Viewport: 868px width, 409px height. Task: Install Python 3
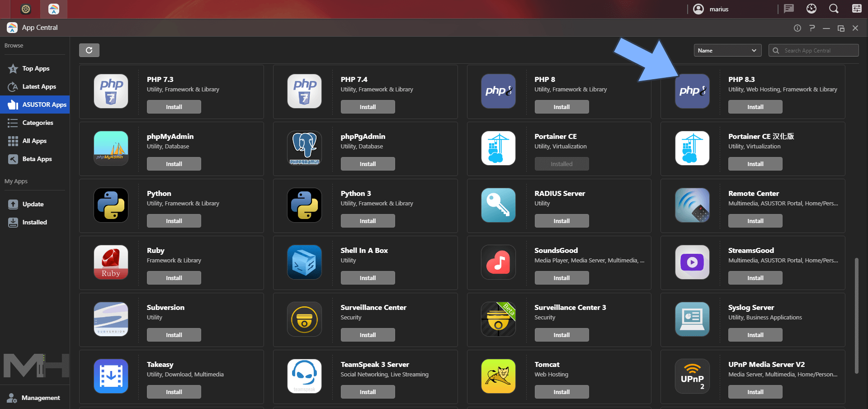point(368,221)
